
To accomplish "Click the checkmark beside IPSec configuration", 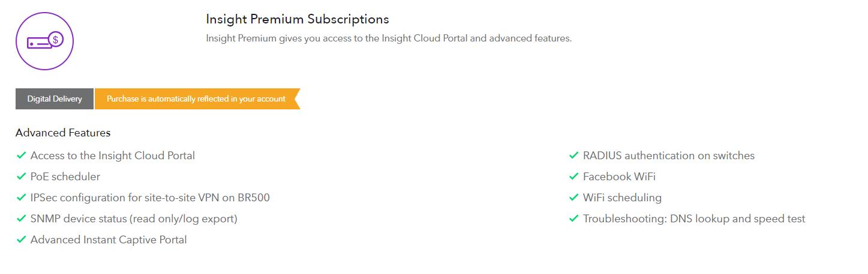I will (21, 198).
